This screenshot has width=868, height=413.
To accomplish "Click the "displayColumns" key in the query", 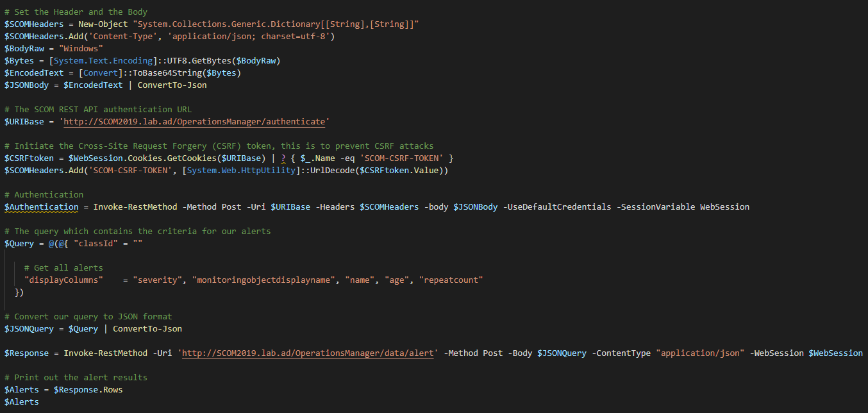I will (x=63, y=280).
